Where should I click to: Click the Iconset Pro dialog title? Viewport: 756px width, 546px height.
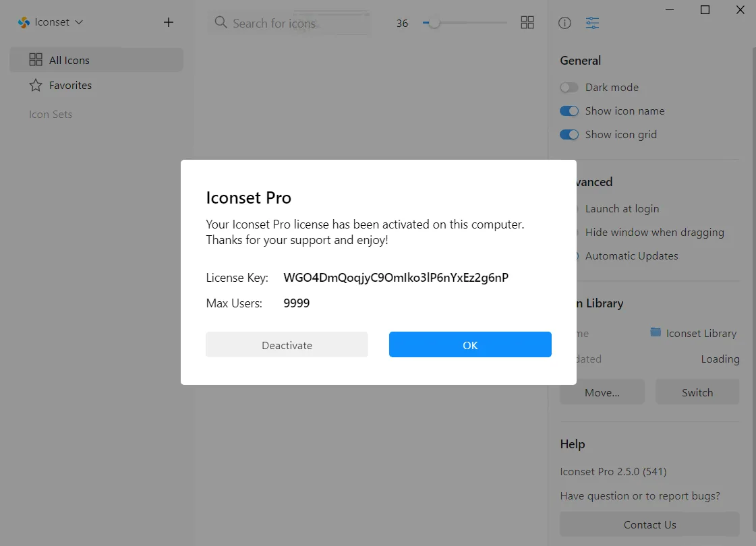click(x=248, y=198)
